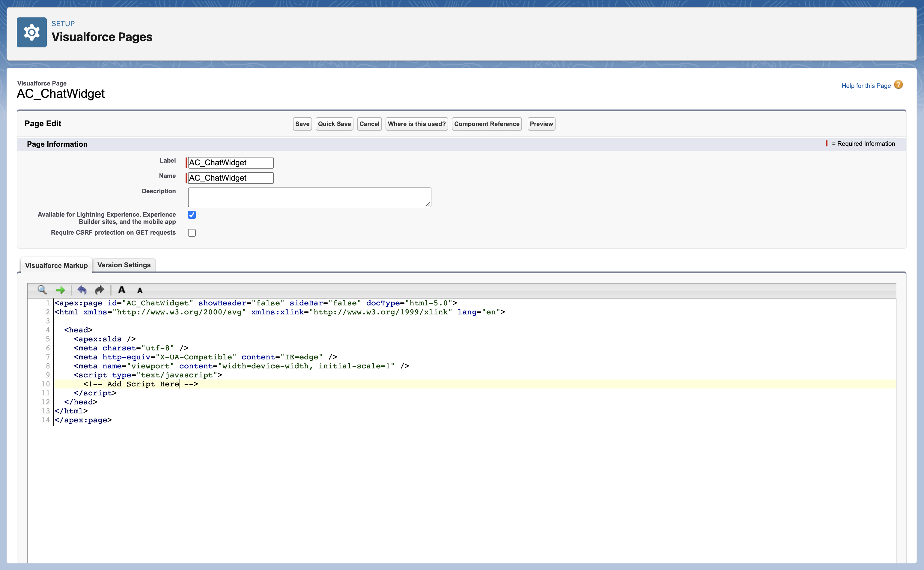Click the Save button
Screen dimensions: 924x570
(x=302, y=124)
